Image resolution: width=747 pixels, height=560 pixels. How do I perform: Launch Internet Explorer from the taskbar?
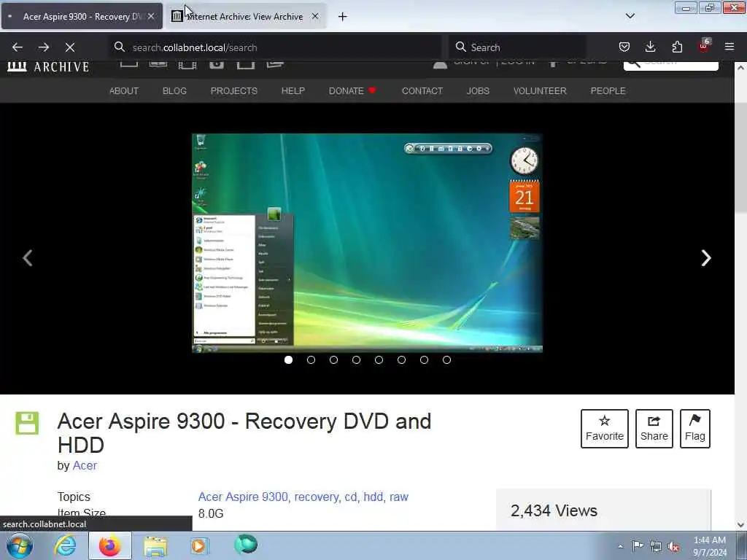tap(65, 545)
